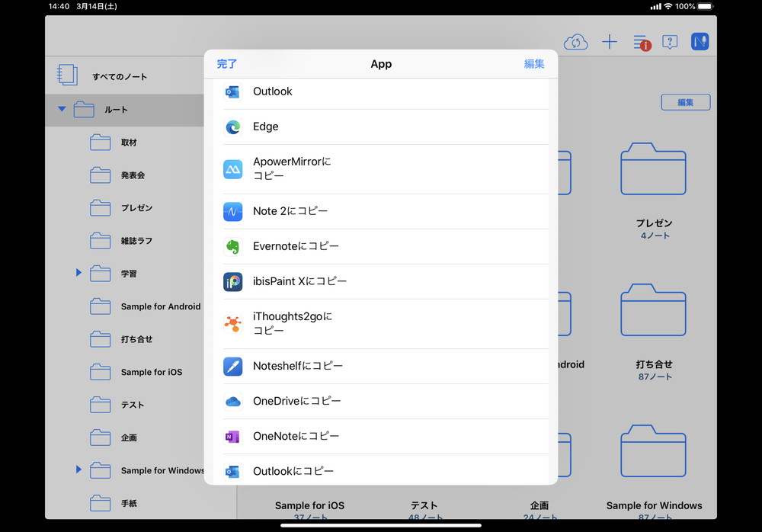
Task: Tap the Wi-Fi indicator in status bar
Action: pyautogui.click(x=668, y=6)
